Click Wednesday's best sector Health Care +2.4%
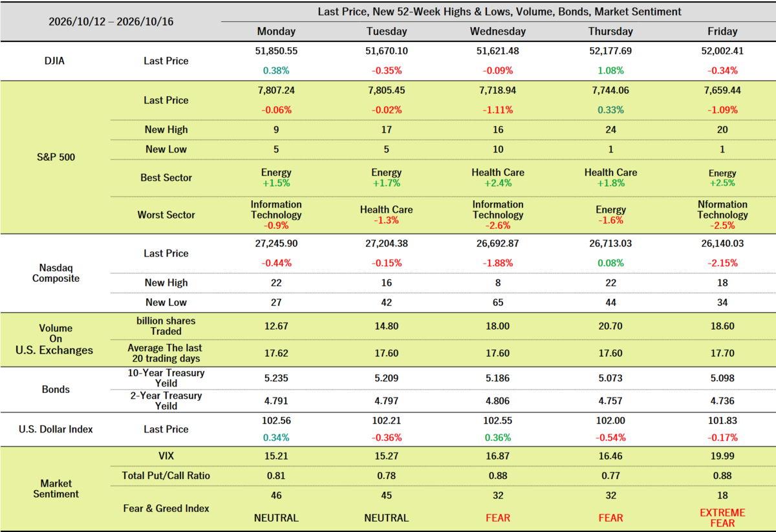The width and height of the screenshot is (776, 532). coord(497,178)
